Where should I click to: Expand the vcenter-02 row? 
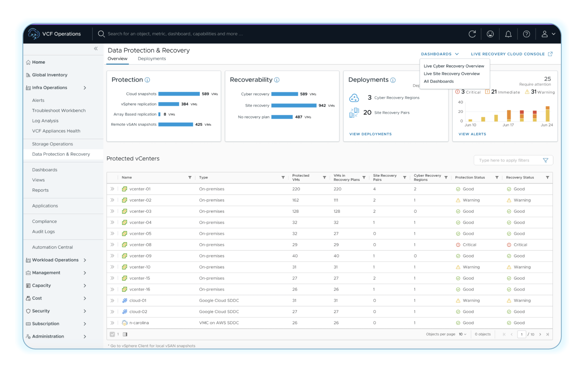pos(112,200)
